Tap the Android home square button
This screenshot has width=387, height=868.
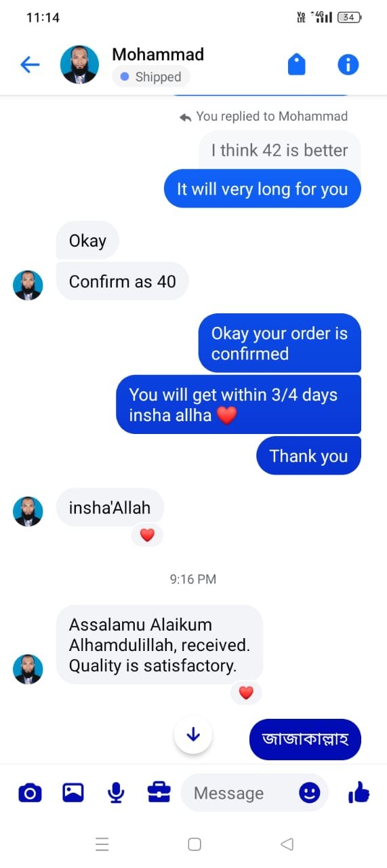tap(195, 844)
